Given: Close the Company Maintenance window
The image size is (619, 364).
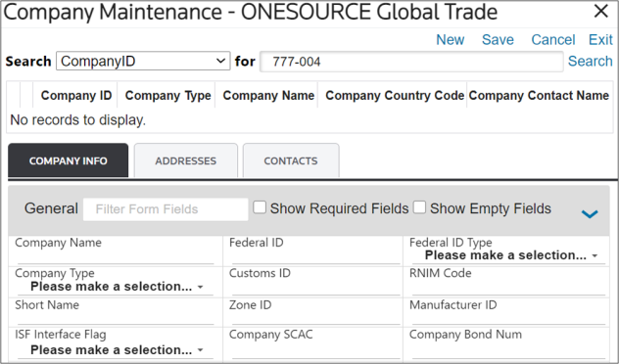Looking at the screenshot, I should pyautogui.click(x=600, y=12).
